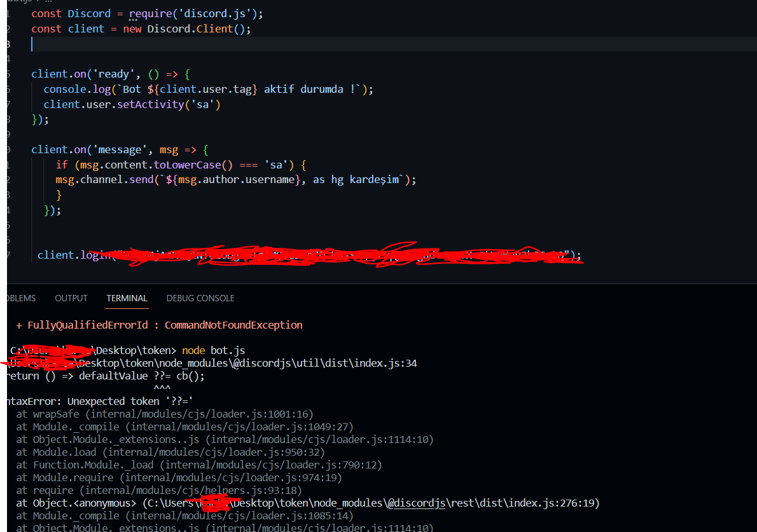Click the CommandNotFoundException error line

159,325
